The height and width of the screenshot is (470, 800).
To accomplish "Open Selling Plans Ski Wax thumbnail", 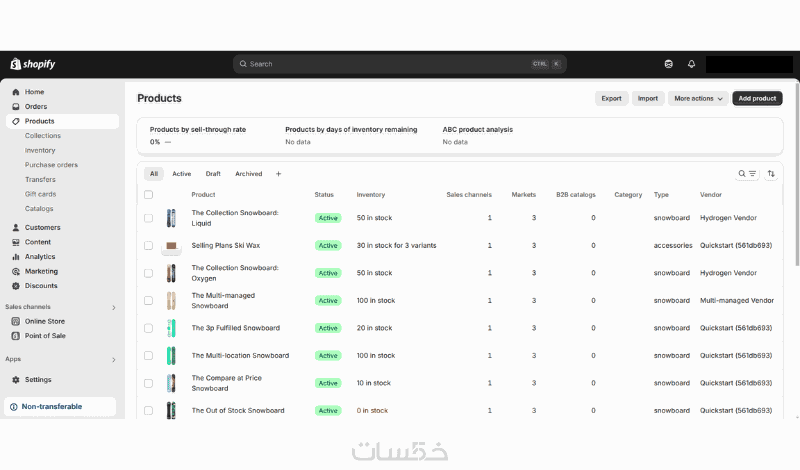I will [171, 246].
